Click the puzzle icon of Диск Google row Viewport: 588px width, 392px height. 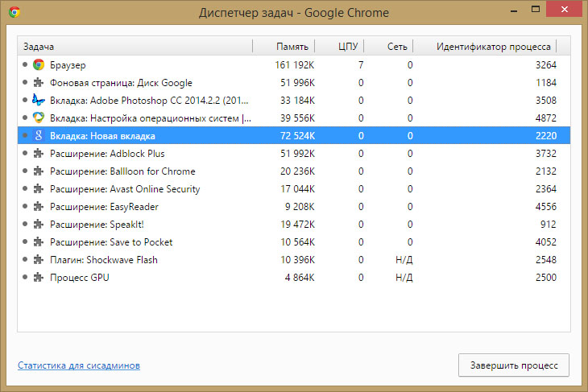coord(38,82)
